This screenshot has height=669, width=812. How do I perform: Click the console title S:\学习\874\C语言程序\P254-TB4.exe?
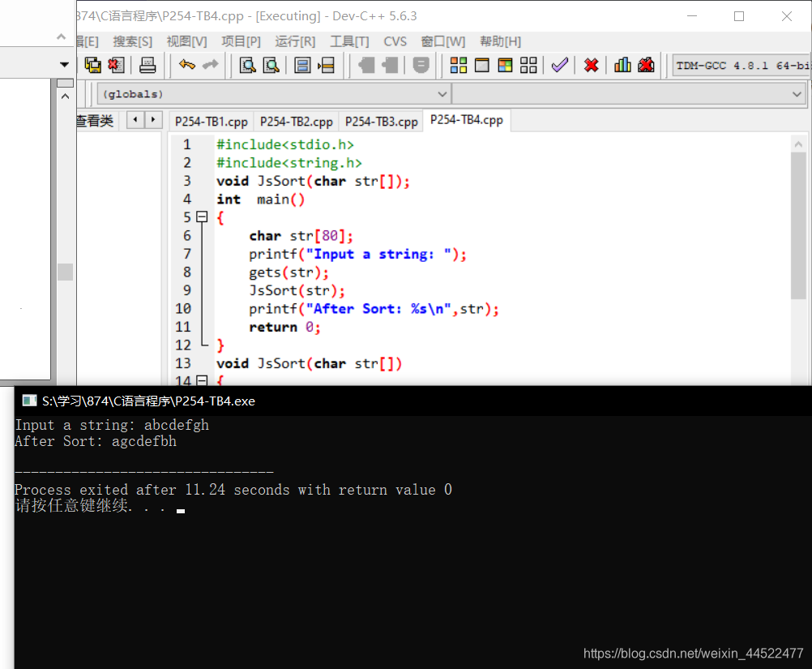click(148, 401)
